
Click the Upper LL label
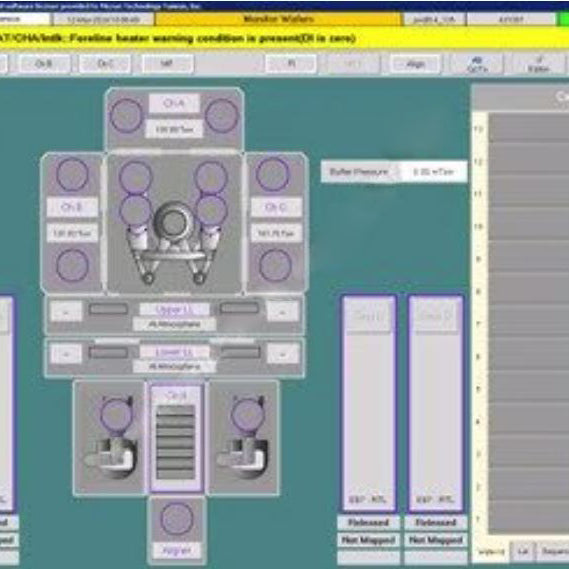(174, 310)
